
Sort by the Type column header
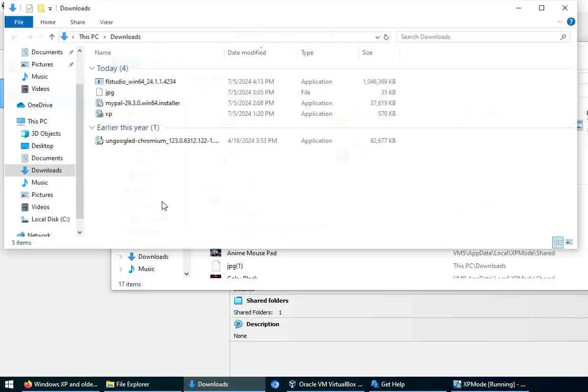click(x=307, y=53)
